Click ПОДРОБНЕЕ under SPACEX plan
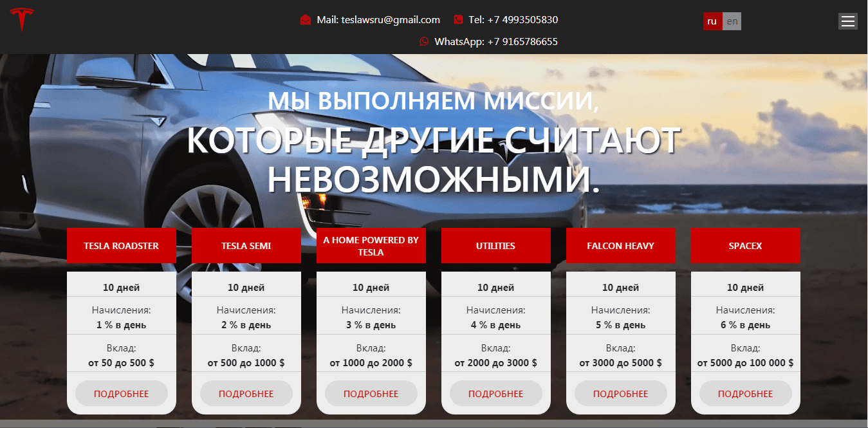Image resolution: width=868 pixels, height=428 pixels. pyautogui.click(x=745, y=393)
